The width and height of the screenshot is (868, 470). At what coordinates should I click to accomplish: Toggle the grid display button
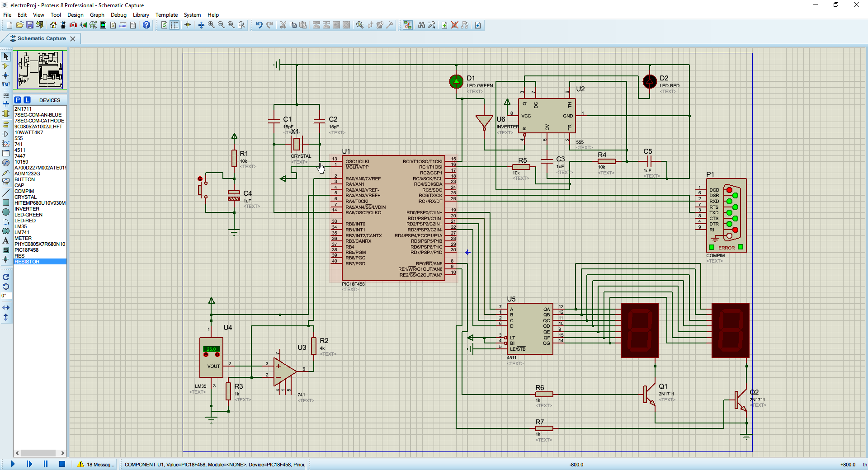pyautogui.click(x=174, y=25)
